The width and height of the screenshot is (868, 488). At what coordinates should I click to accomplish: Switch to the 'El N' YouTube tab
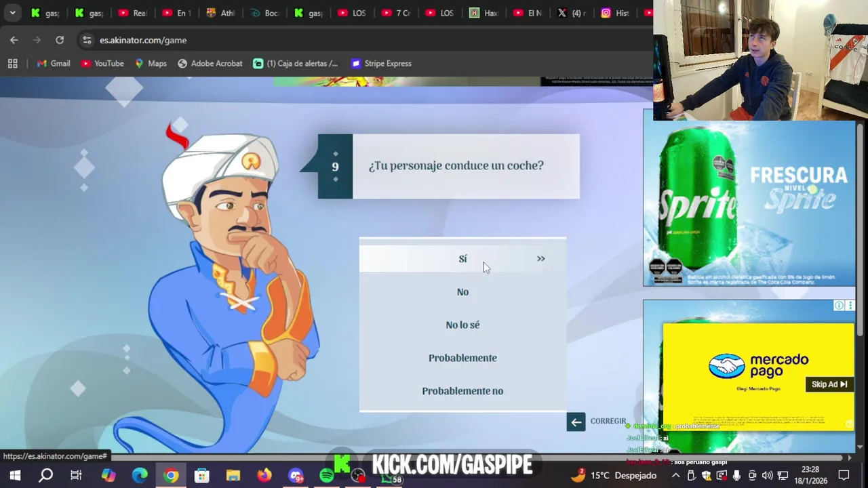[528, 13]
